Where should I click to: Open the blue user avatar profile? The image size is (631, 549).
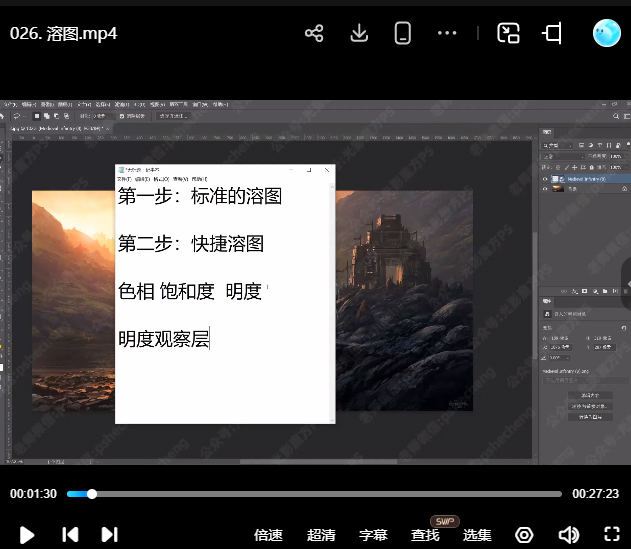[606, 33]
